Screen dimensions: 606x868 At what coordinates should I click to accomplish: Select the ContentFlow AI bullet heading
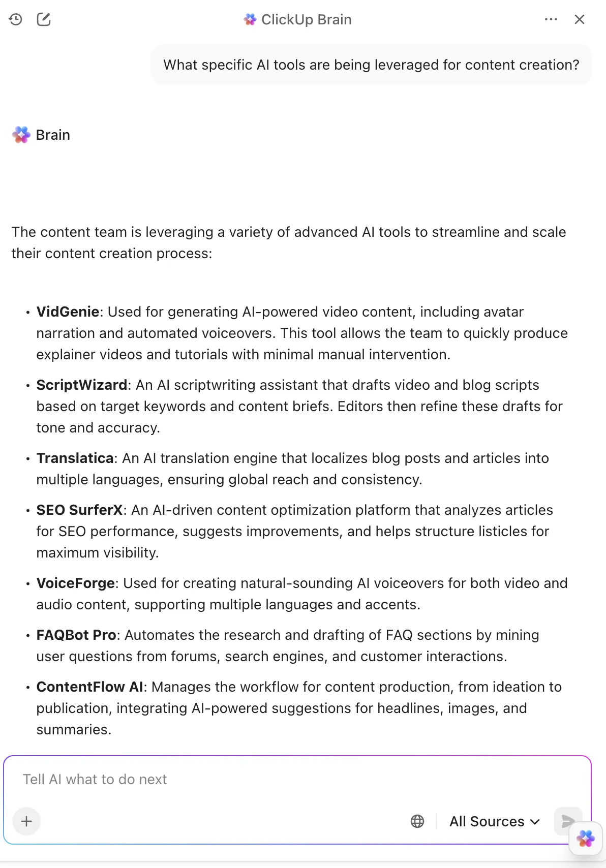click(90, 687)
